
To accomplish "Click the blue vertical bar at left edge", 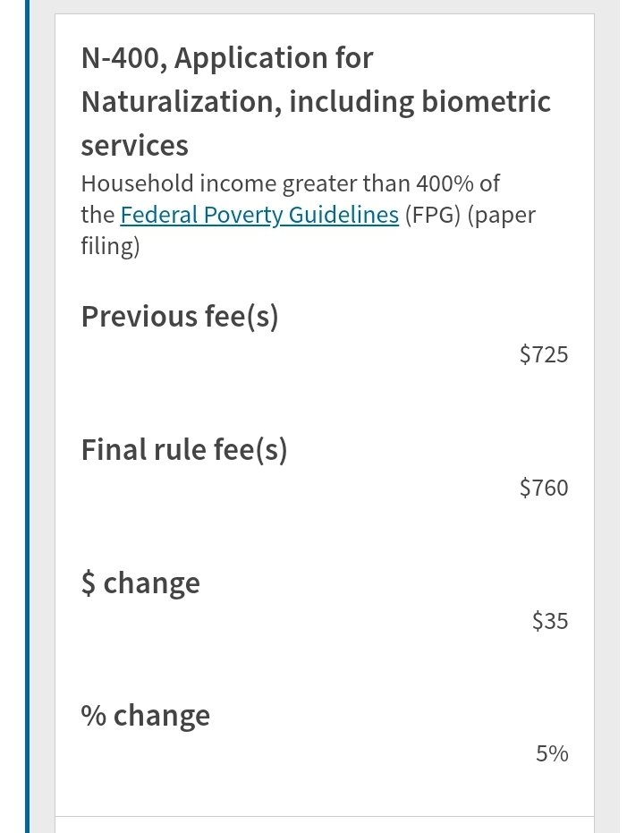I will pyautogui.click(x=28, y=417).
